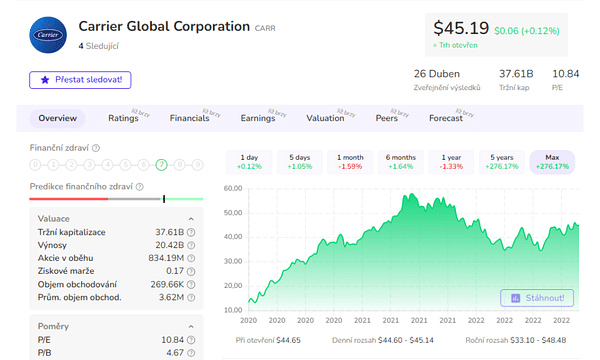Click info icon next to P/E ratio

click(x=191, y=340)
